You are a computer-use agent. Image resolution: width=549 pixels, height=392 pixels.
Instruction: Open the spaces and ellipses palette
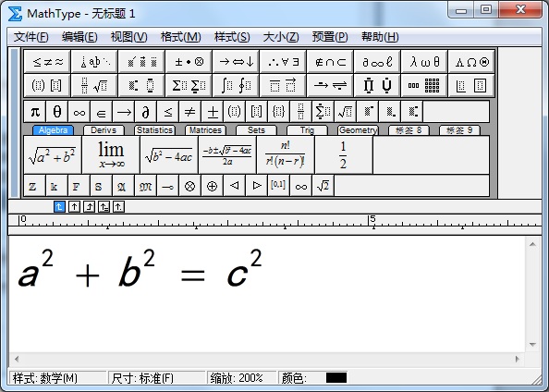[94, 62]
